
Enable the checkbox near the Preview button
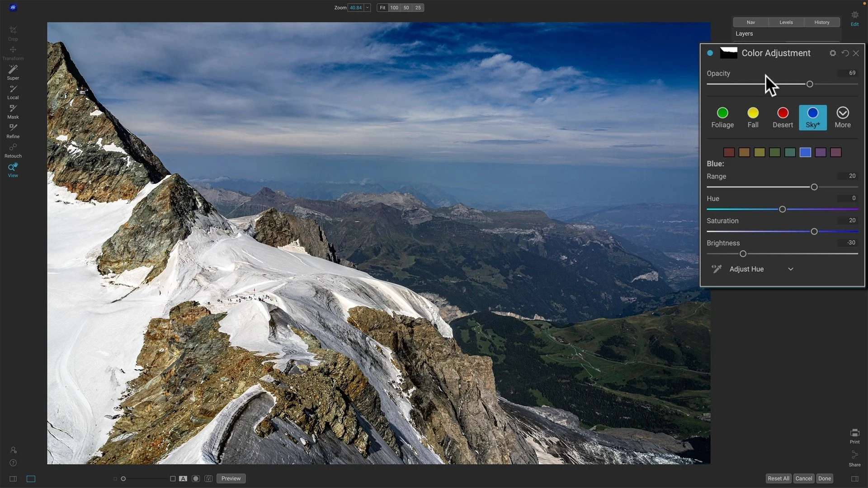[x=208, y=478]
